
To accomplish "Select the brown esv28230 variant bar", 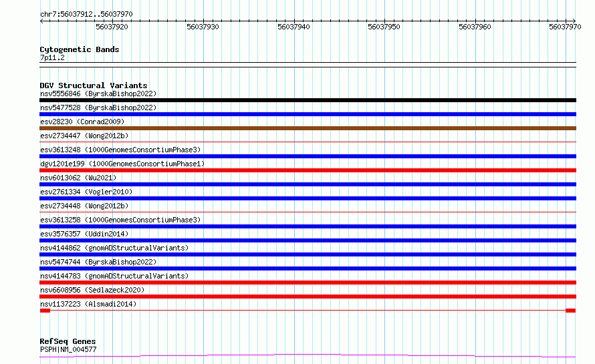I will coord(308,128).
